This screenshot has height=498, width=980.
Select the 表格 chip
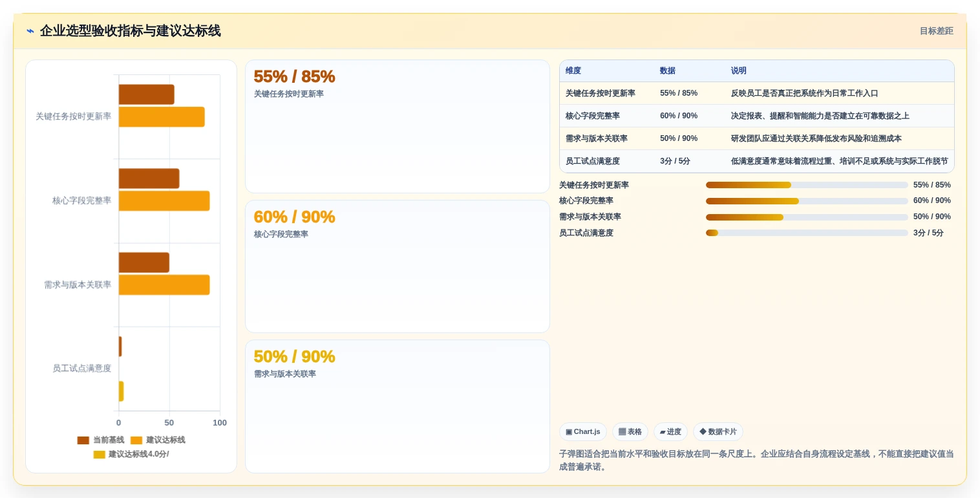(630, 431)
